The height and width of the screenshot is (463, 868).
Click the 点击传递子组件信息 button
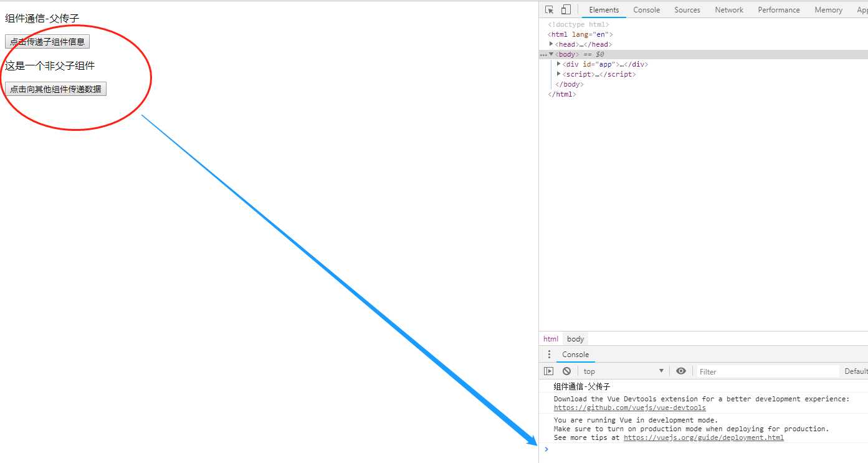click(47, 42)
